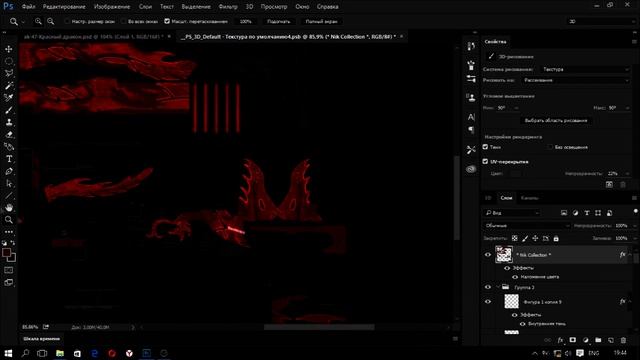
Task: Filter layers by text type icon
Action: pos(587,213)
